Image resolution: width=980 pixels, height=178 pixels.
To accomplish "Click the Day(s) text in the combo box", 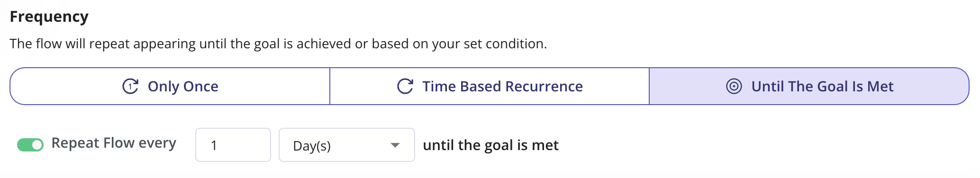I will click(x=312, y=146).
